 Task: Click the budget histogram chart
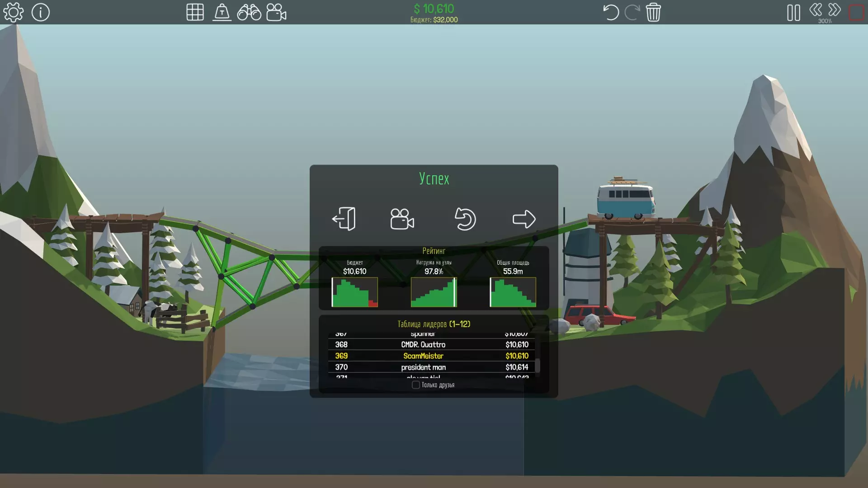coord(354,292)
